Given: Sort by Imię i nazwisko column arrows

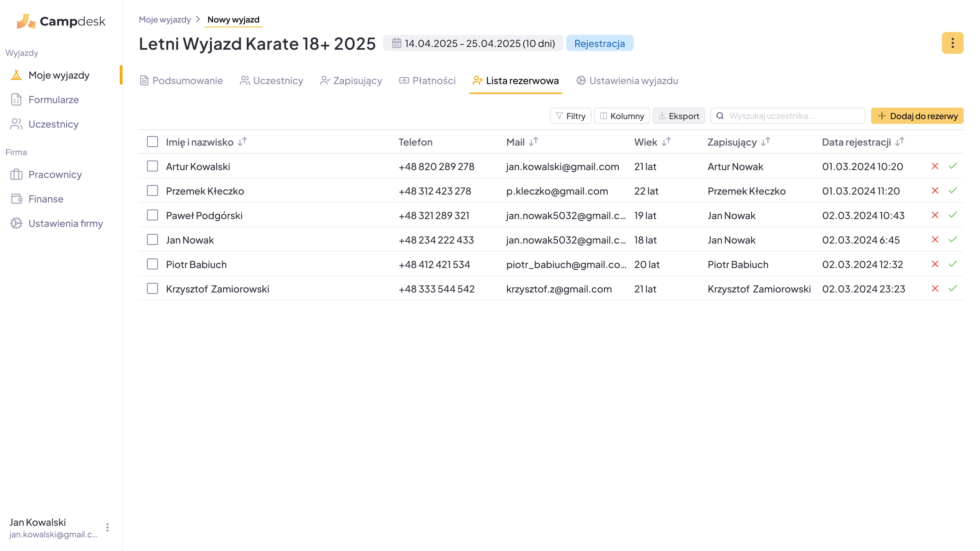Looking at the screenshot, I should pos(242,142).
